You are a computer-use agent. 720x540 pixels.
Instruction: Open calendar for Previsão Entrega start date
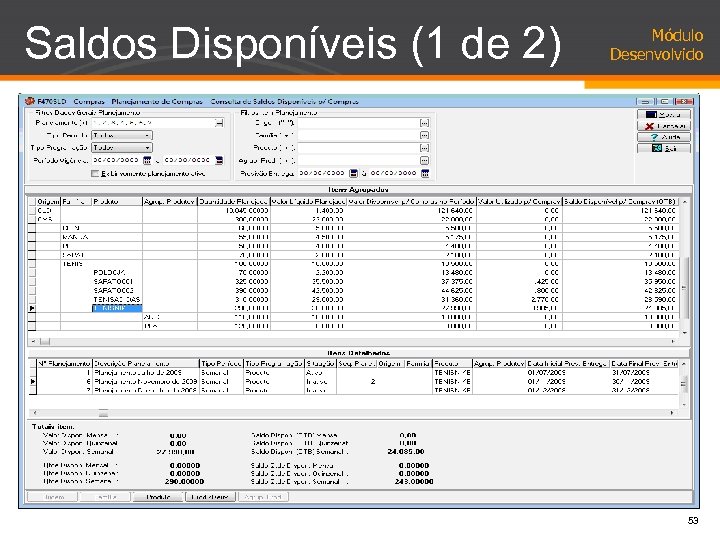coord(353,173)
